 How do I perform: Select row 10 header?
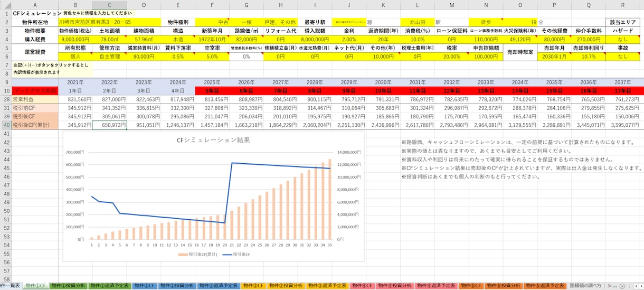pos(6,91)
